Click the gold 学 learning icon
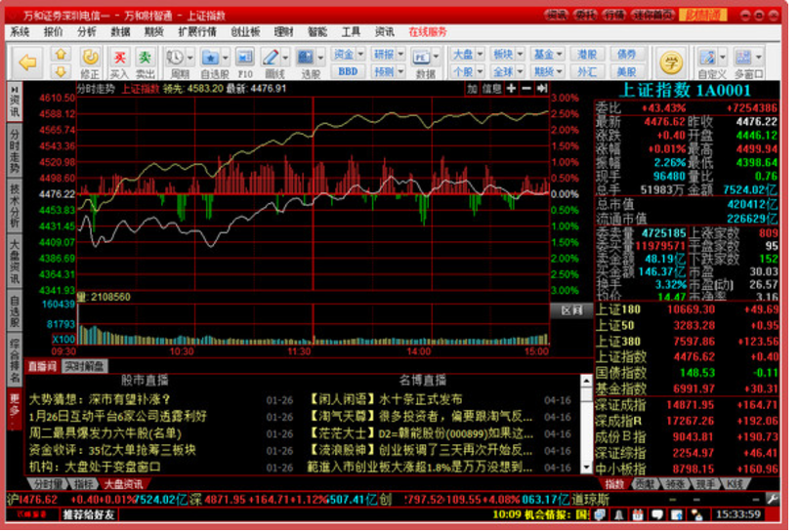 [x=670, y=61]
